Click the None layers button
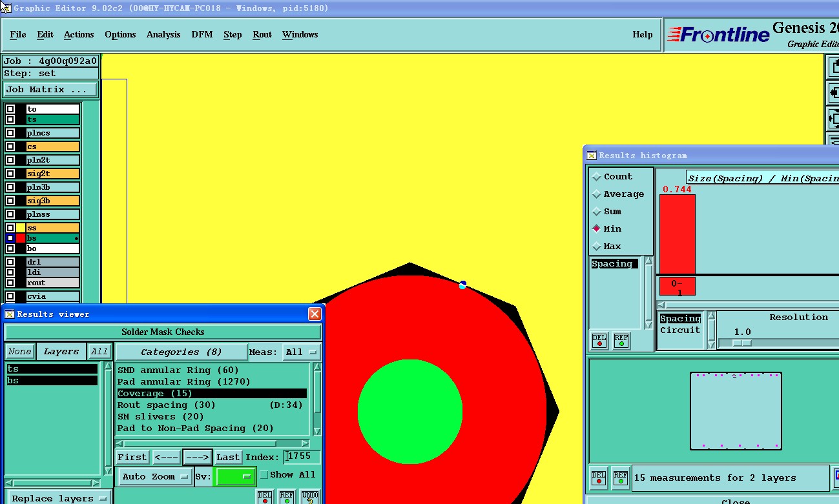 point(19,352)
